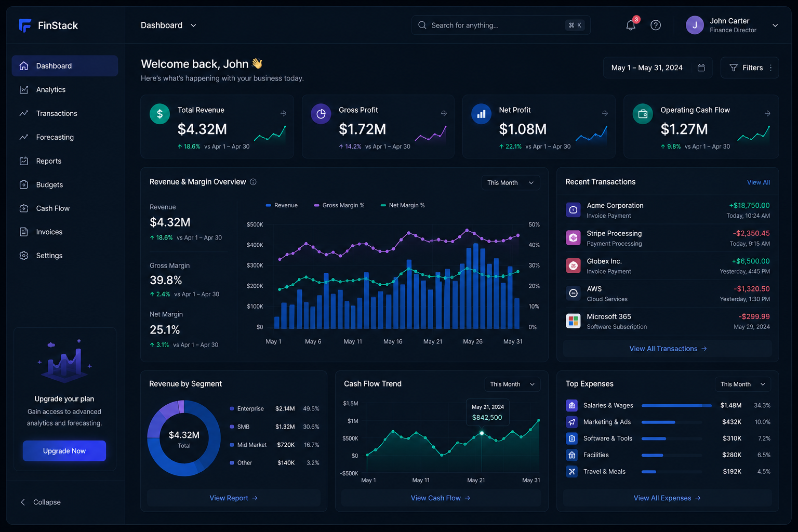Click the Total Revenue card arrow icon
The image size is (798, 532).
point(283,113)
